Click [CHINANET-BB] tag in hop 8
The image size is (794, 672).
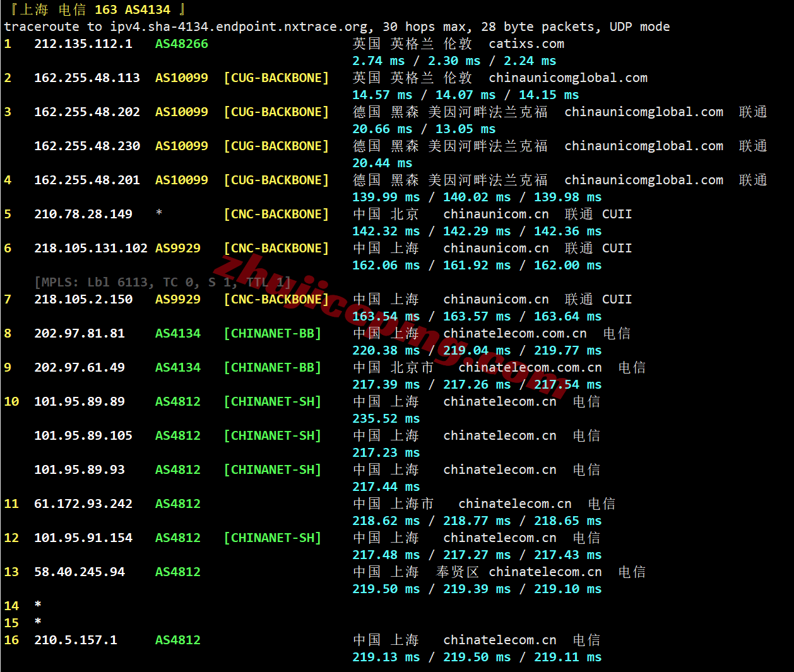(273, 333)
